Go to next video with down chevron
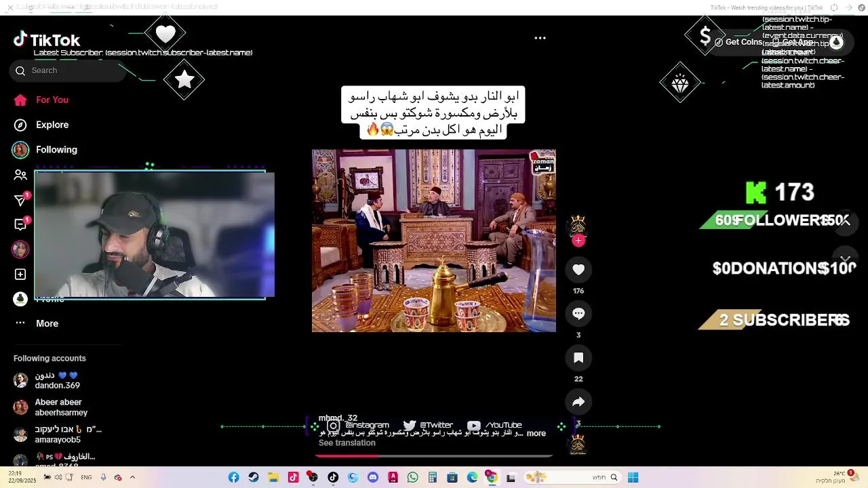Screen dimensions: 868x488 [x=845, y=260]
